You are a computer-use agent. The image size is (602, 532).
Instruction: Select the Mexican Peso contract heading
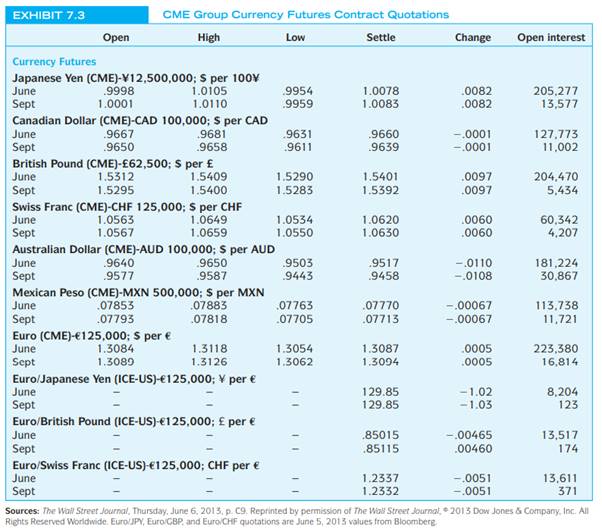click(x=138, y=292)
